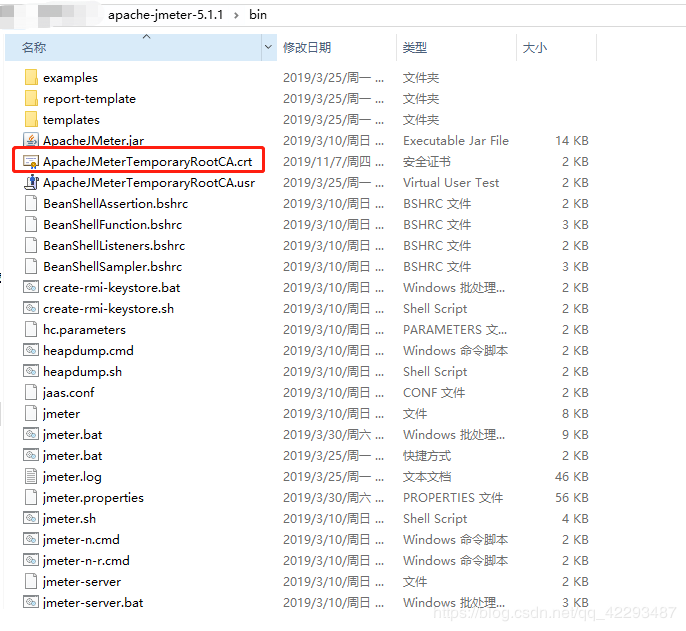The image size is (686, 631).
Task: Click the Virtual User Test type cell
Action: (451, 183)
